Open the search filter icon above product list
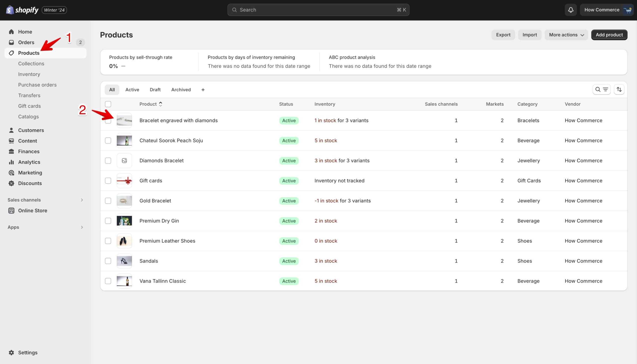The image size is (637, 364). click(x=602, y=89)
